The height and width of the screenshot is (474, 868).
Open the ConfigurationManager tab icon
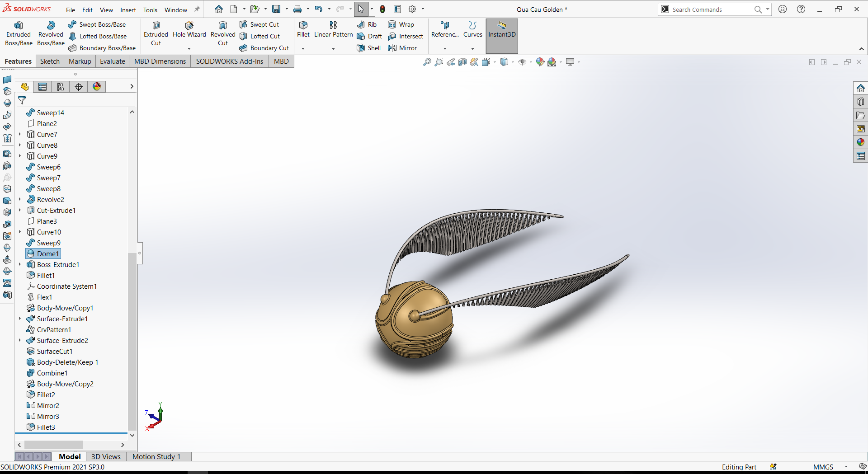[x=61, y=87]
